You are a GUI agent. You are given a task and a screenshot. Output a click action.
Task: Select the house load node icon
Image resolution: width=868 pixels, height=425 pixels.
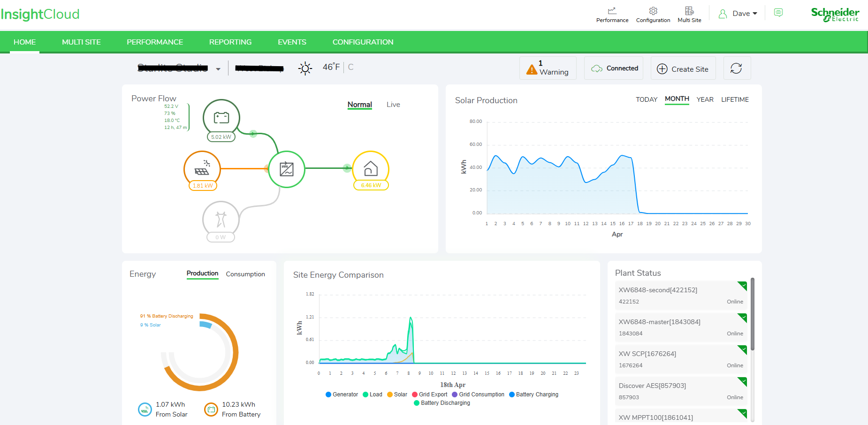371,168
